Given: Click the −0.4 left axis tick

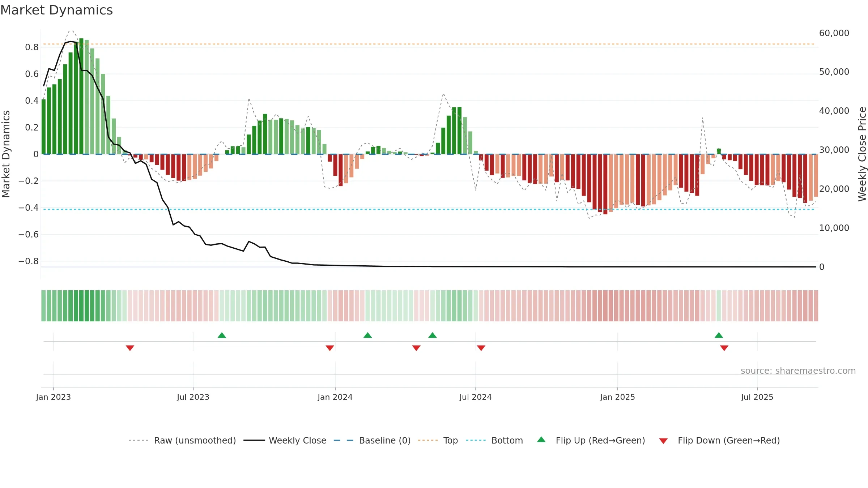Looking at the screenshot, I should coord(29,208).
